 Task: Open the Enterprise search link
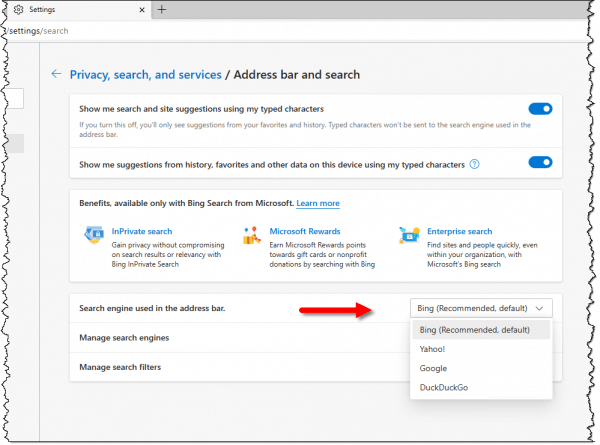[x=459, y=231]
